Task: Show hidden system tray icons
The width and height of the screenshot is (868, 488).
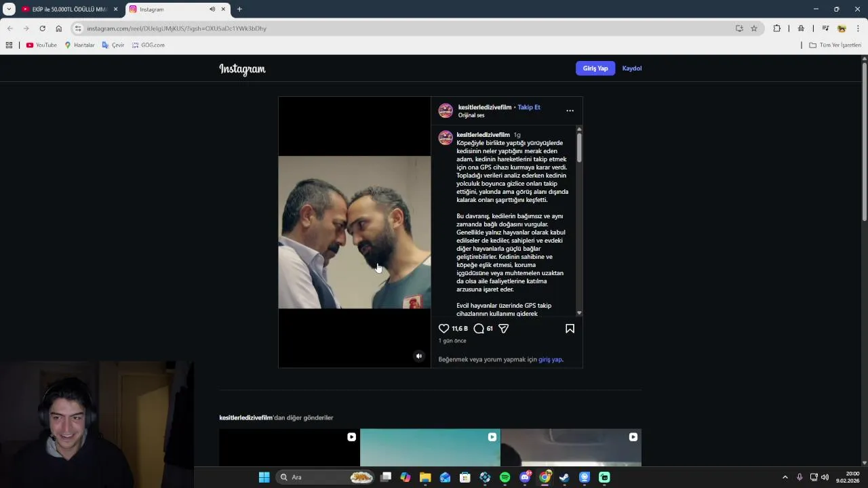Action: pyautogui.click(x=785, y=477)
